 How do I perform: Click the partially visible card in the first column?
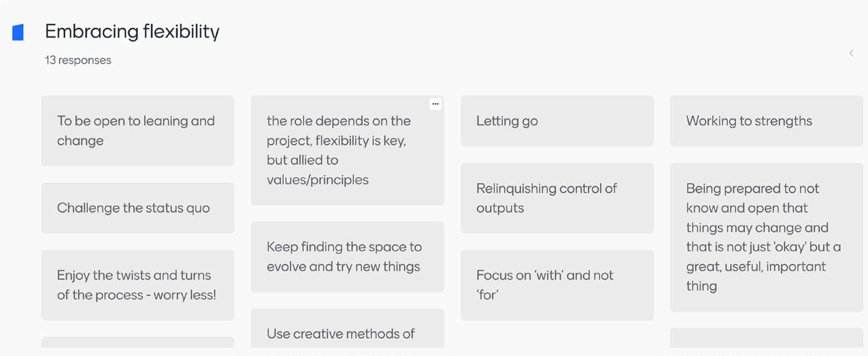tap(137, 343)
